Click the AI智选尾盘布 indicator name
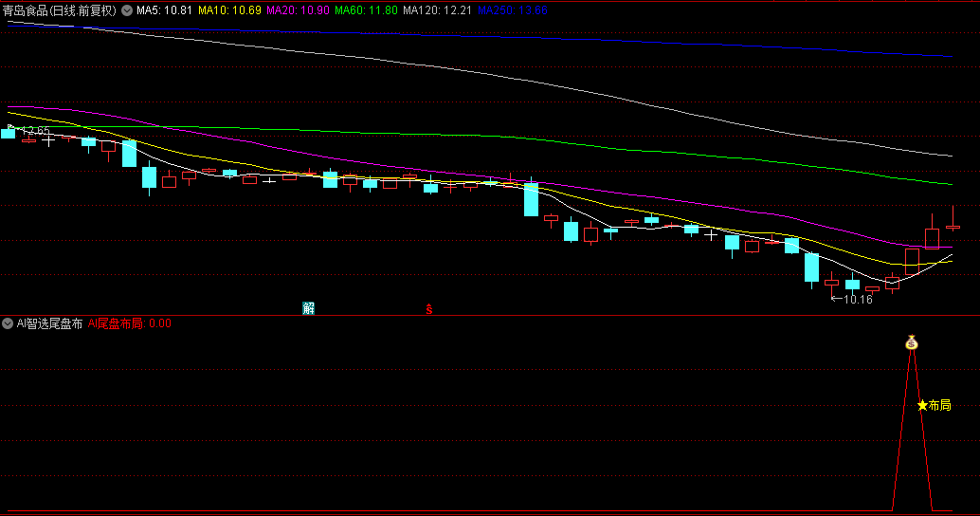Image resolution: width=980 pixels, height=516 pixels. 49,323
